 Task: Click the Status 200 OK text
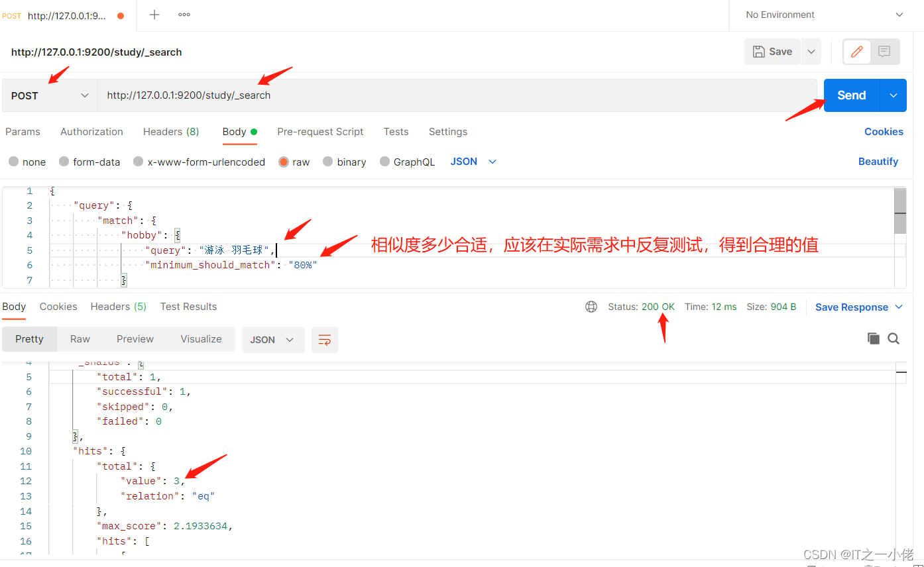point(641,307)
